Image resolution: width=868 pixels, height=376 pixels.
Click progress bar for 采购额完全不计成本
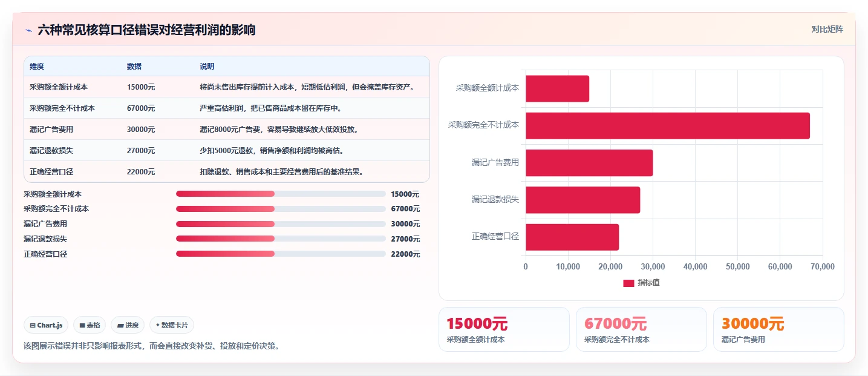(281, 209)
